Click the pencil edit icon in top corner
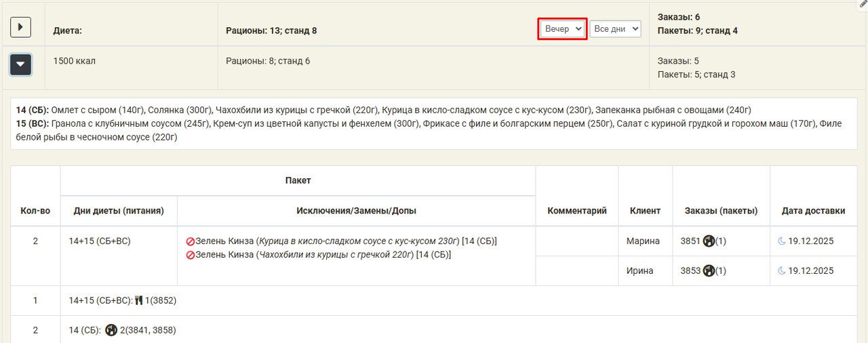The width and height of the screenshot is (868, 343). tap(862, 4)
